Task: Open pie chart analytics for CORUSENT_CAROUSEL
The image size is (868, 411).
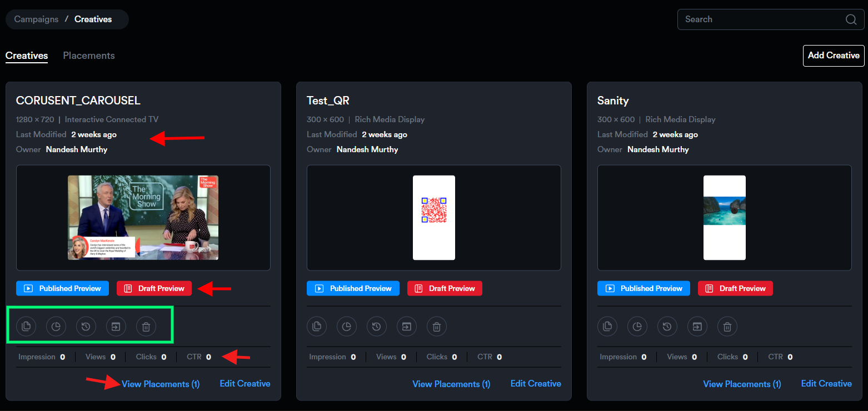Action: (56, 327)
